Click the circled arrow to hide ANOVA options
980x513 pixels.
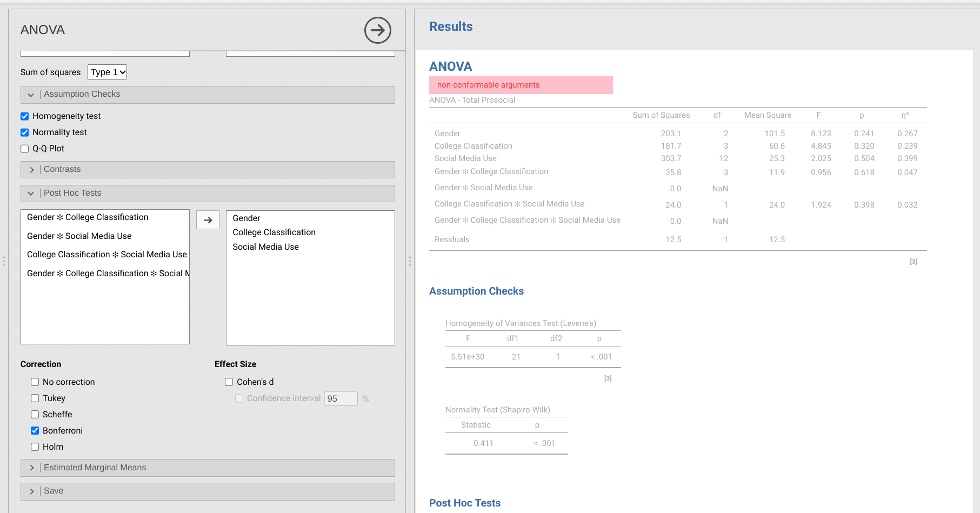tap(378, 30)
